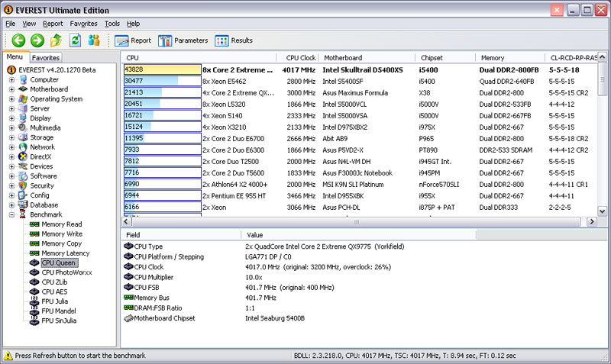Select the 8x Xeon E5462 result row
The height and width of the screenshot is (364, 611).
point(360,82)
